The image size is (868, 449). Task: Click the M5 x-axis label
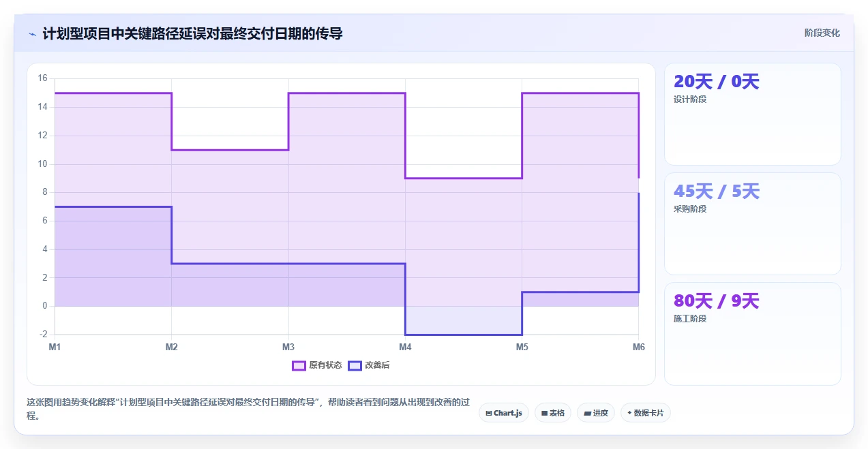tap(522, 347)
